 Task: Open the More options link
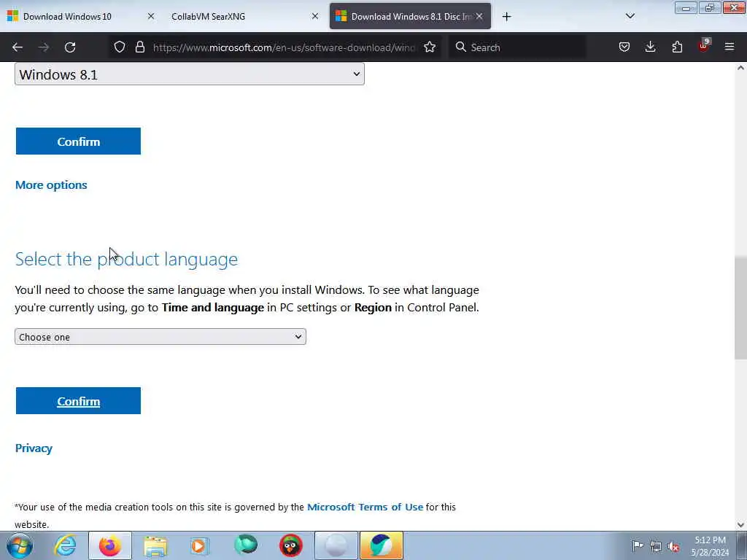(x=51, y=184)
